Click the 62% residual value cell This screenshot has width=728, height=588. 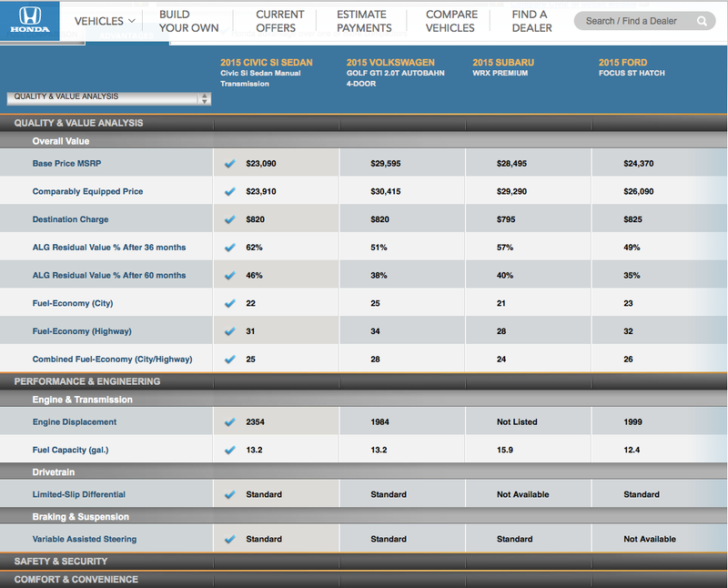[x=254, y=248]
